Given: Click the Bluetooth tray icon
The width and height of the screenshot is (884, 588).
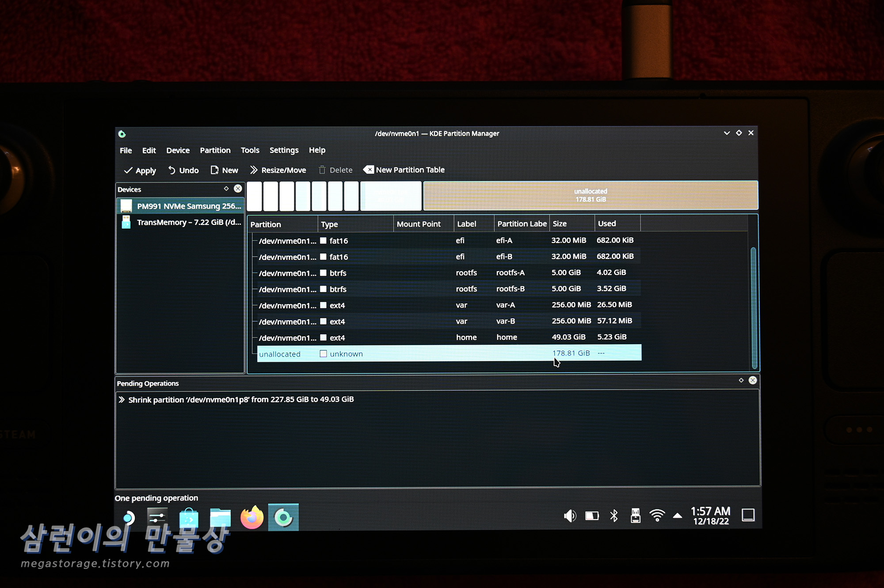Looking at the screenshot, I should coord(614,516).
